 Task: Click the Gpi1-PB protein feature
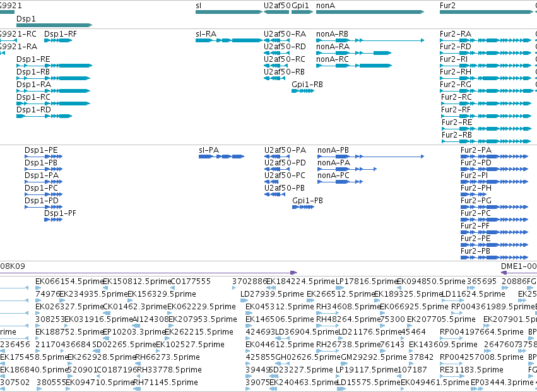[x=303, y=207]
